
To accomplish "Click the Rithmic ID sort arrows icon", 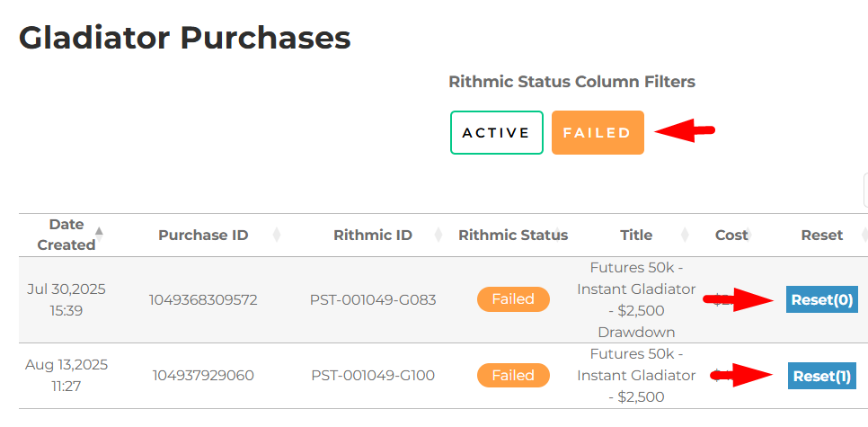I will tap(438, 236).
